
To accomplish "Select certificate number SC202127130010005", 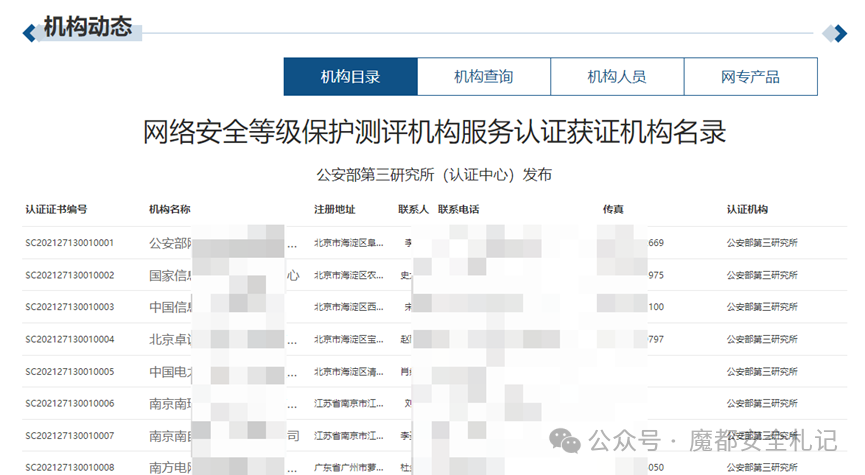I will [x=70, y=371].
